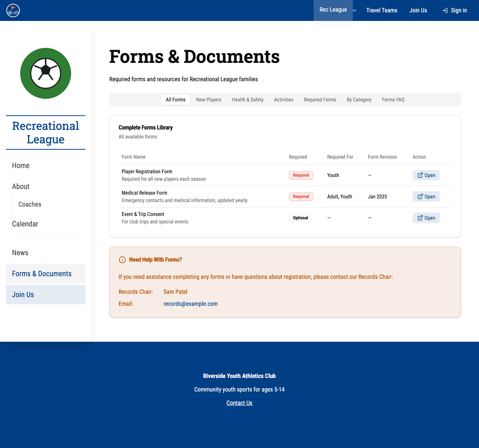479x448 pixels.
Task: Click the Recreational League sidebar title
Action: click(x=46, y=132)
